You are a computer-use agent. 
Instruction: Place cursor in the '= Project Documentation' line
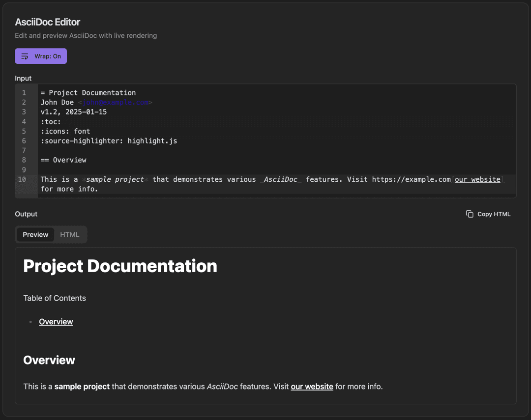click(88, 92)
